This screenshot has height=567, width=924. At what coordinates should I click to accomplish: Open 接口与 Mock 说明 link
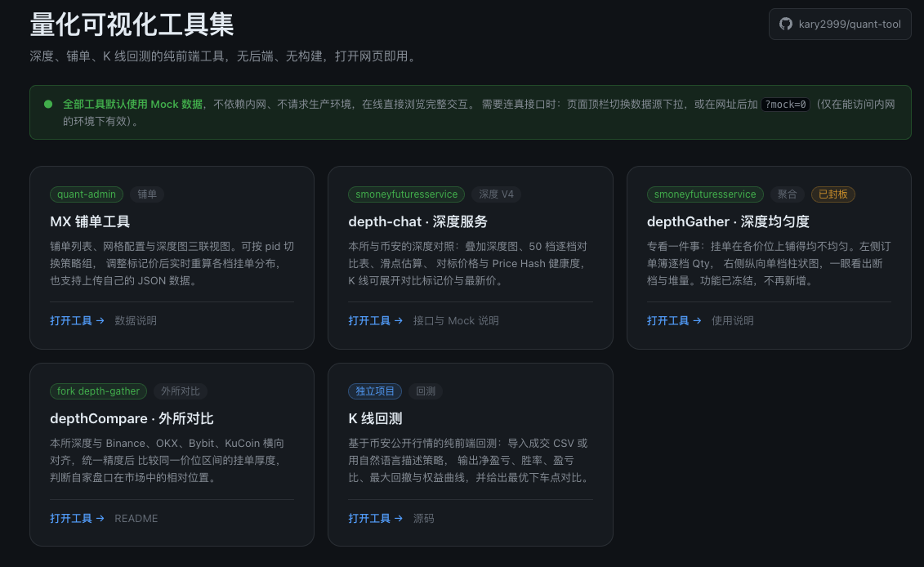click(456, 320)
